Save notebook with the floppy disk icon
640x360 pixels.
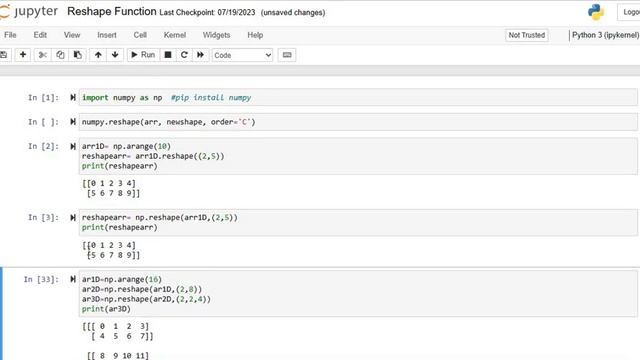coord(4,55)
